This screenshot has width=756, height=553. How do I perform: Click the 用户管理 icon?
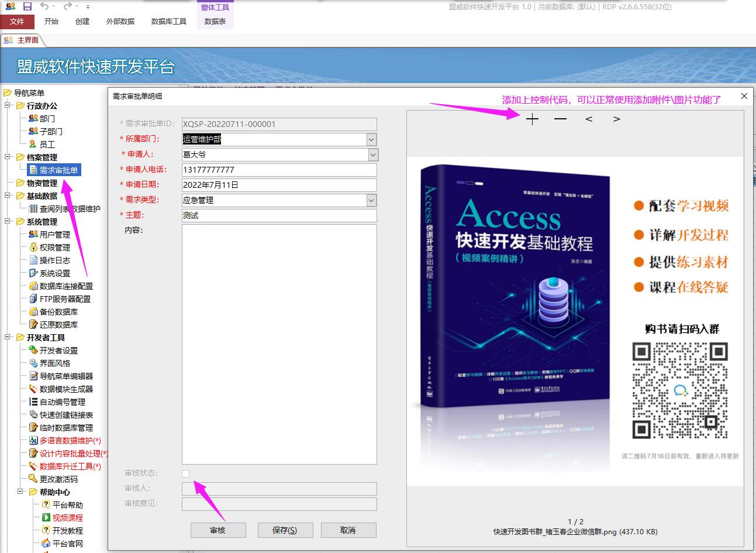point(33,234)
